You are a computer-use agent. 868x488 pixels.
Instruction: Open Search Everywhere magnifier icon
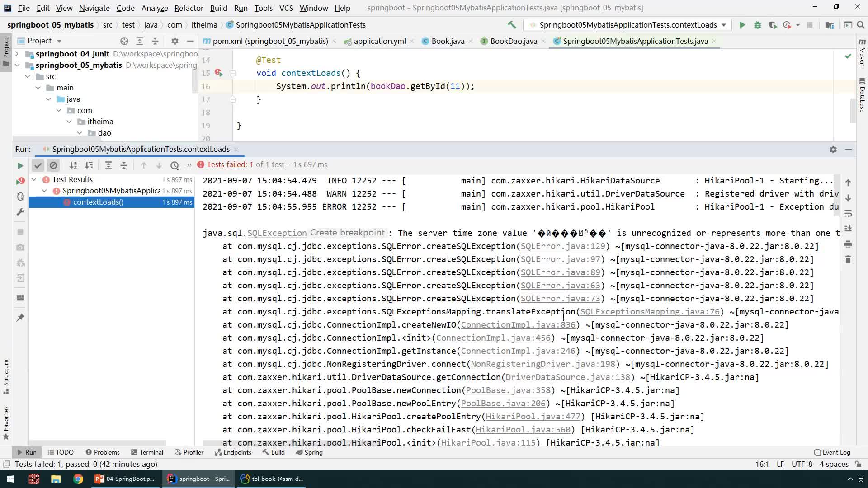pyautogui.click(x=860, y=25)
